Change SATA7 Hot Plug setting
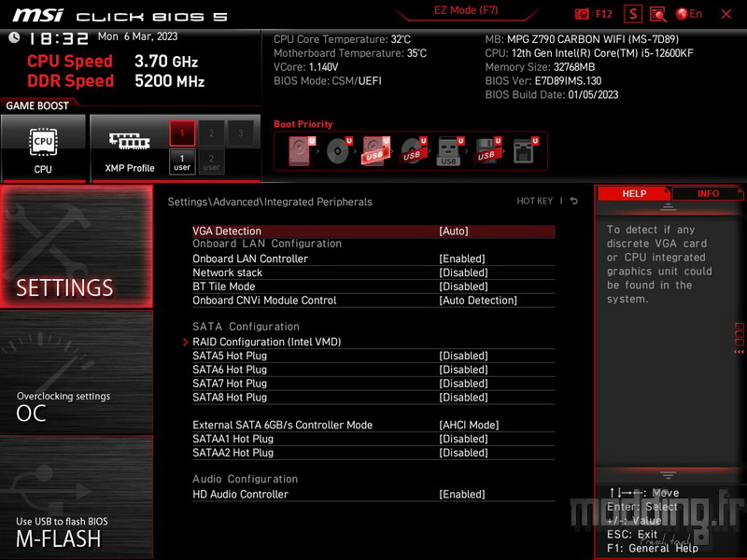 (x=373, y=384)
